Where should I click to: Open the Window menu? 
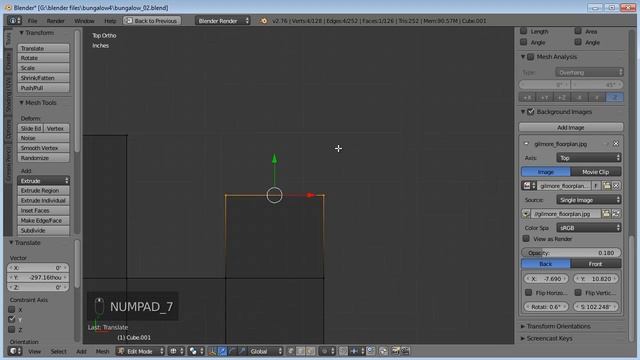84,21
